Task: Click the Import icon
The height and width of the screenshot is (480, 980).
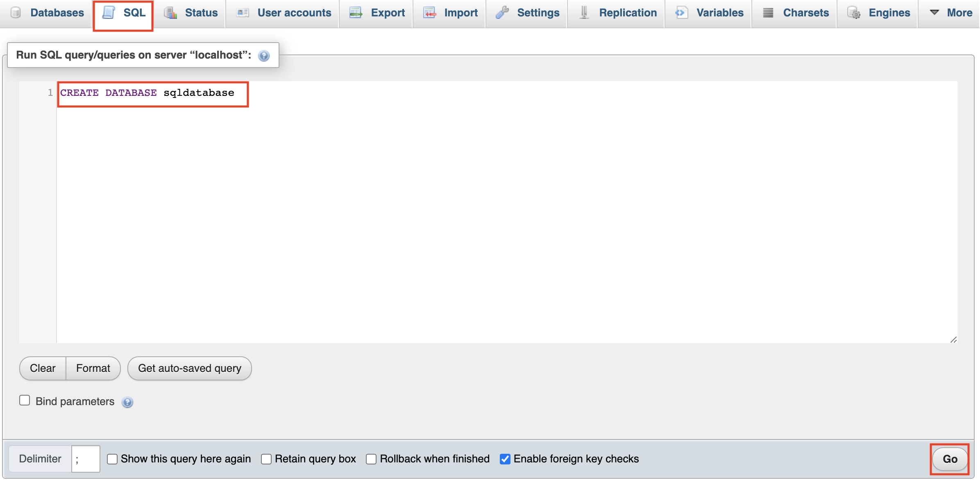Action: point(429,13)
